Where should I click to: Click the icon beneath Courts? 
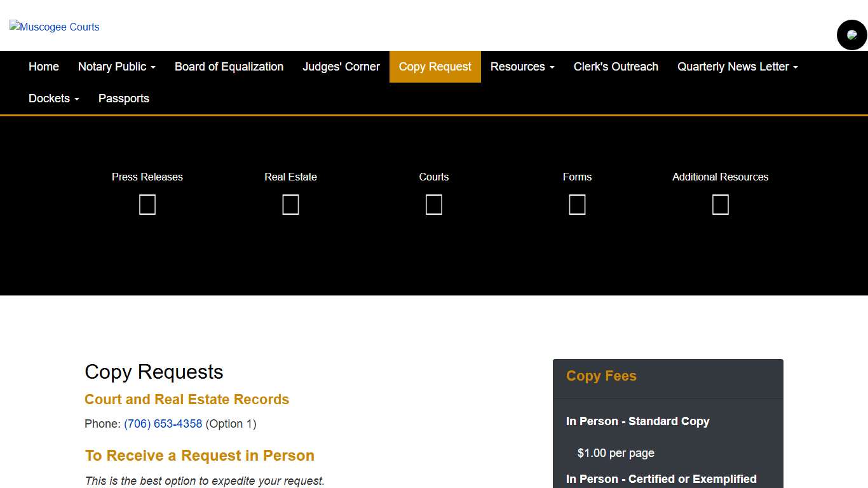pos(434,205)
